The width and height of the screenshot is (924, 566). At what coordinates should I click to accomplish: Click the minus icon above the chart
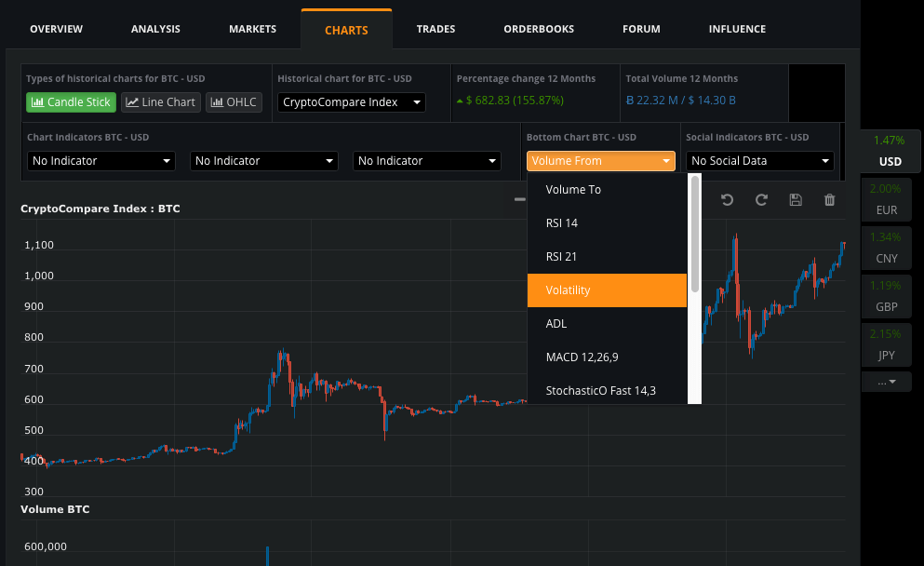[x=519, y=199]
